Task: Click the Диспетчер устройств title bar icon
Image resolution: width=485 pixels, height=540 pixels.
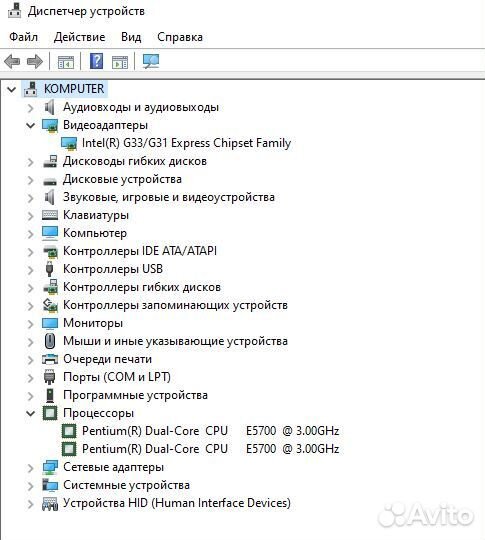Action: (x=14, y=11)
